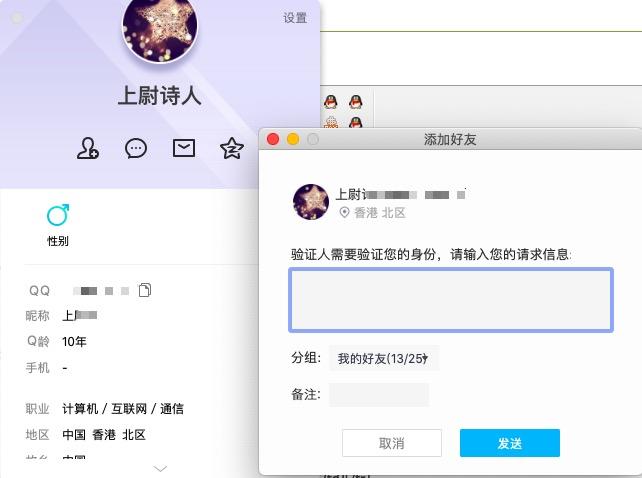Expand profile details with bottom chevron
The image size is (642, 478).
coord(160,468)
